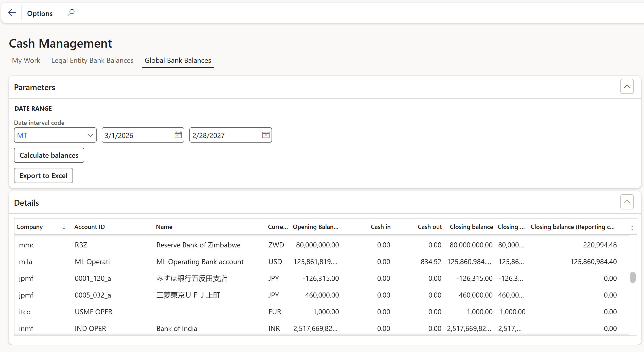Select the mila company cell
The width and height of the screenshot is (644, 352).
[x=26, y=262]
